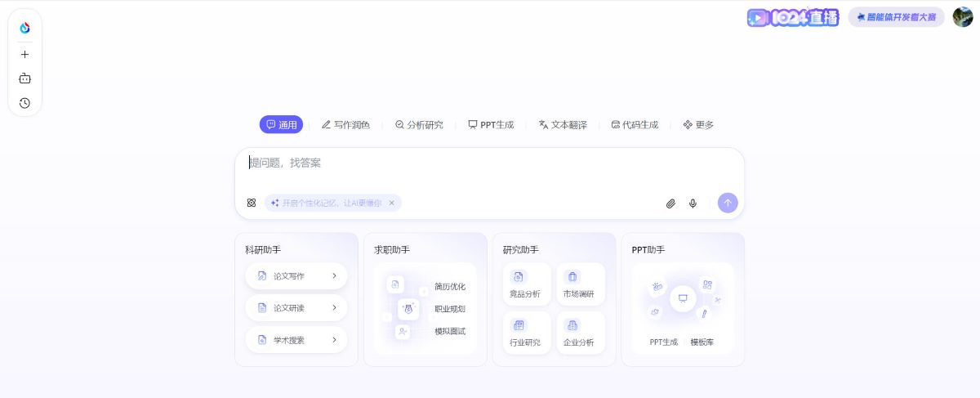Image resolution: width=980 pixels, height=398 pixels.
Task: Open the 竞品分析 card
Action: [524, 284]
